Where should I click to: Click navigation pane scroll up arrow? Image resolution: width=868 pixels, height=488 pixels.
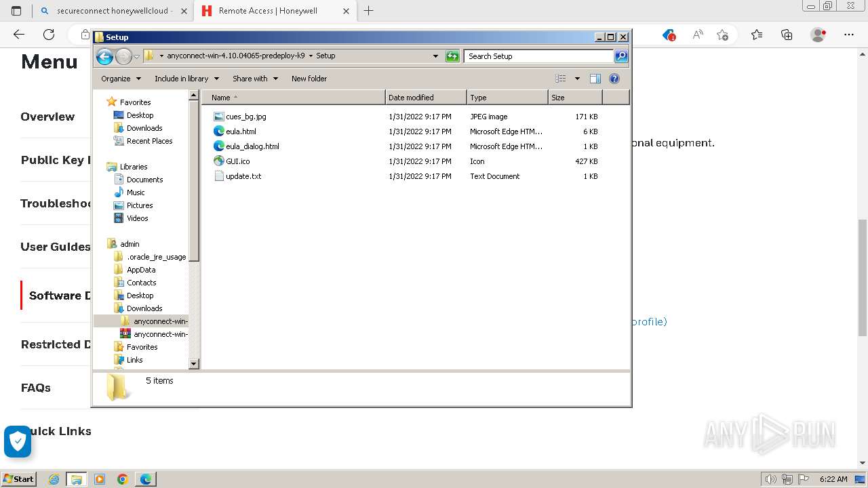[x=194, y=96]
